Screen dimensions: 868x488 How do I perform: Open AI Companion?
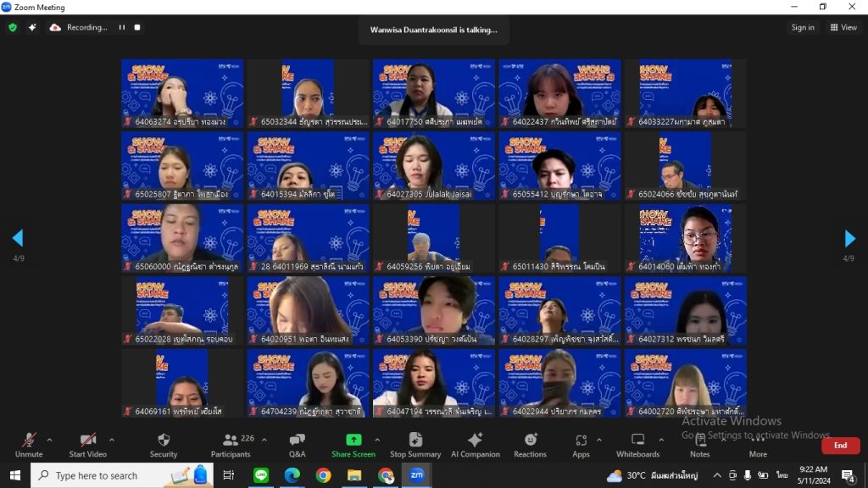coord(475,445)
